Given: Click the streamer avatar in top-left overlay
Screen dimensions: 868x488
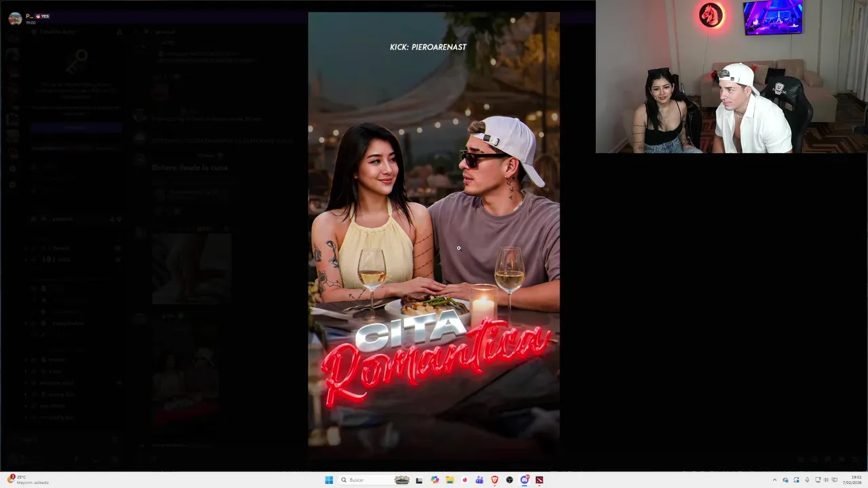Looking at the screenshot, I should (x=15, y=19).
